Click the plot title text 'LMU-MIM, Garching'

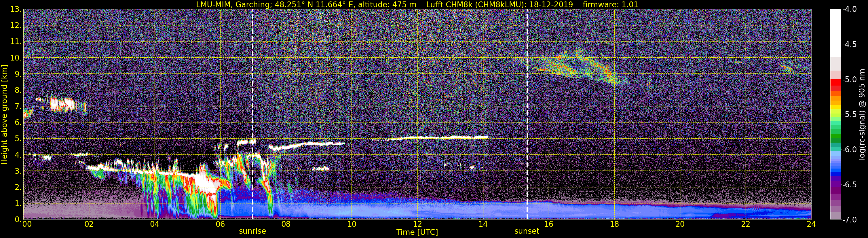click(x=233, y=4)
